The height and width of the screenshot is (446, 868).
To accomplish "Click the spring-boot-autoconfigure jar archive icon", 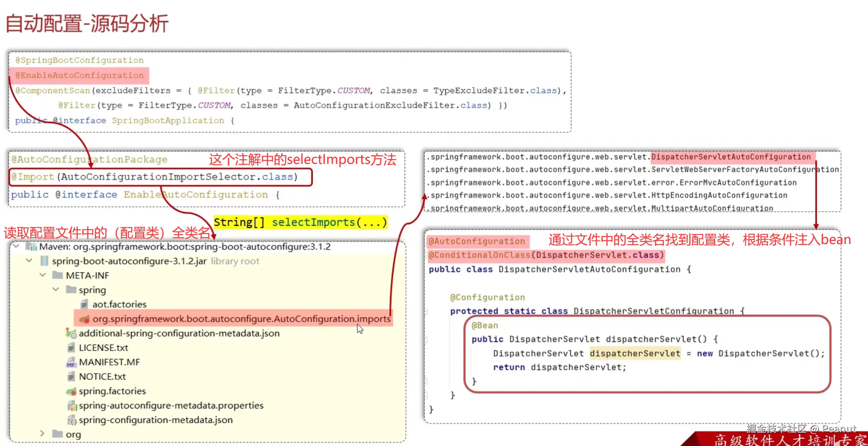I will point(44,261).
